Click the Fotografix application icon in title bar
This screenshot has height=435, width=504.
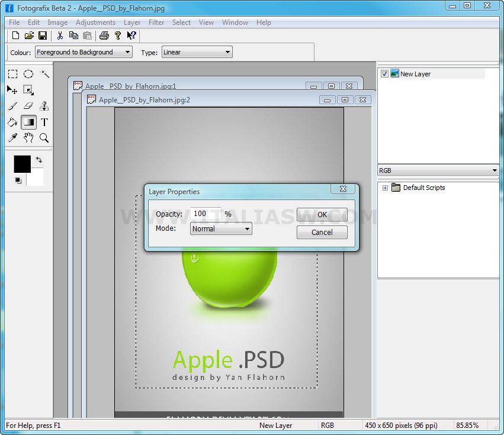(9, 8)
